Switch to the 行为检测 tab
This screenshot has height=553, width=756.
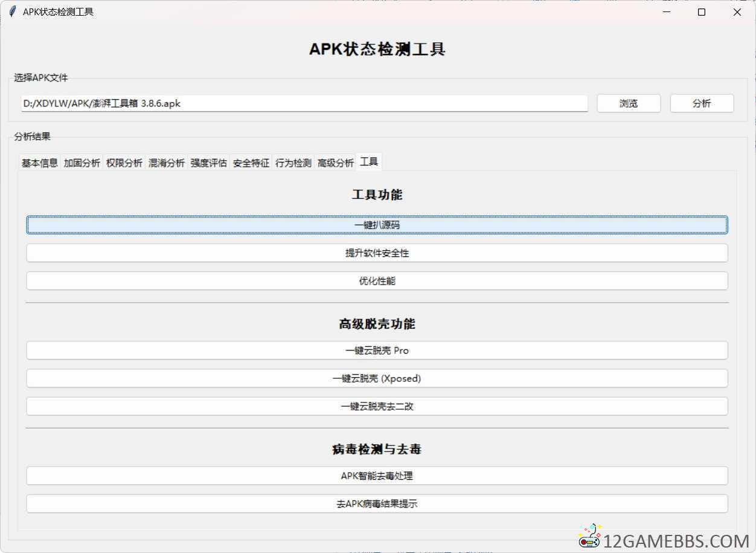pyautogui.click(x=293, y=163)
